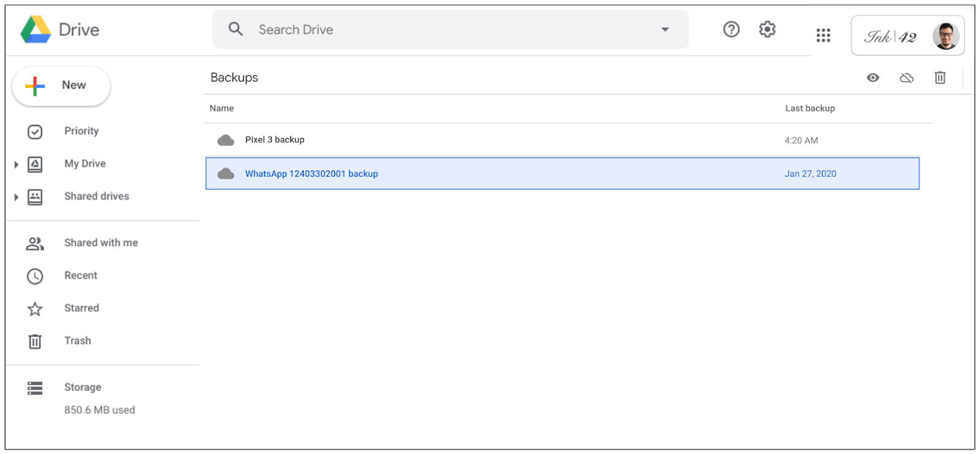Turn off backup with crossed-cloud icon
The width and height of the screenshot is (980, 454).
(907, 78)
